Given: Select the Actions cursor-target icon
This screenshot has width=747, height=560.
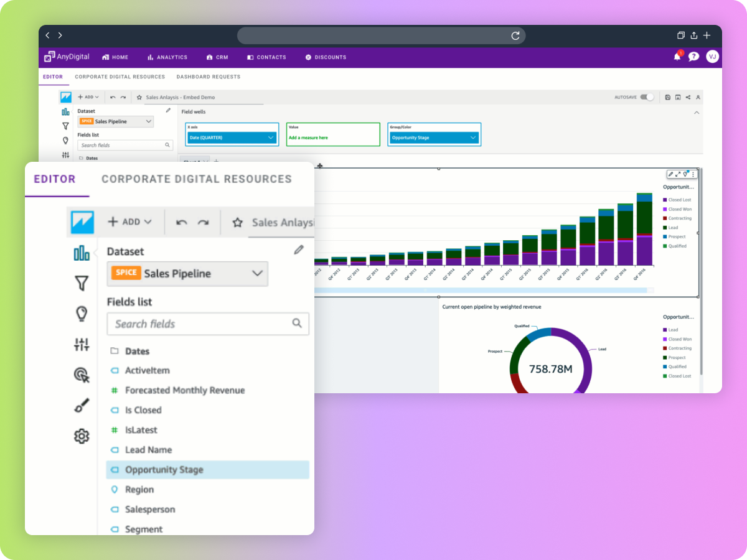Looking at the screenshot, I should (x=82, y=375).
